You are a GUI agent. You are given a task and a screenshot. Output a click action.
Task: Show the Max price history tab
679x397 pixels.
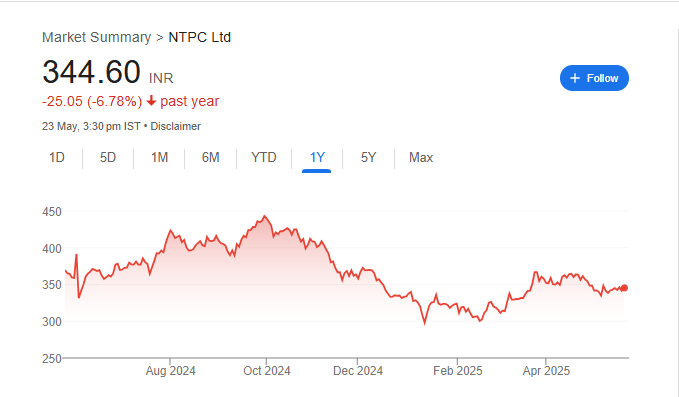(421, 158)
